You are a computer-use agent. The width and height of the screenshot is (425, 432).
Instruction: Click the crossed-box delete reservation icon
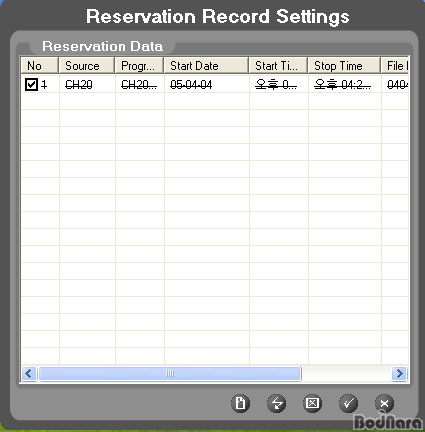click(x=312, y=403)
